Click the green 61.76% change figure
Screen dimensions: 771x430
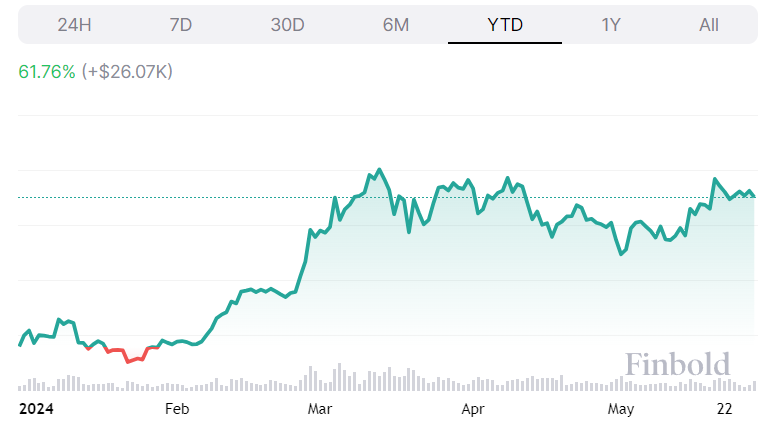47,72
